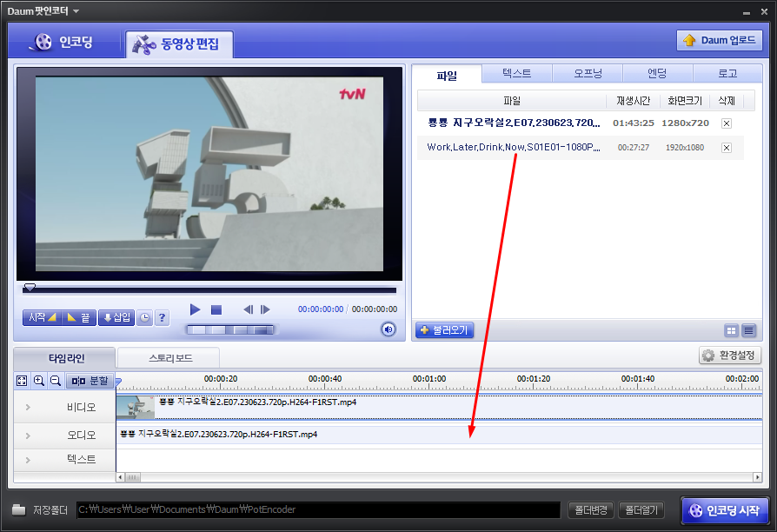The width and height of the screenshot is (777, 532).
Task: Click the 폴더변경 button
Action: tap(591, 510)
